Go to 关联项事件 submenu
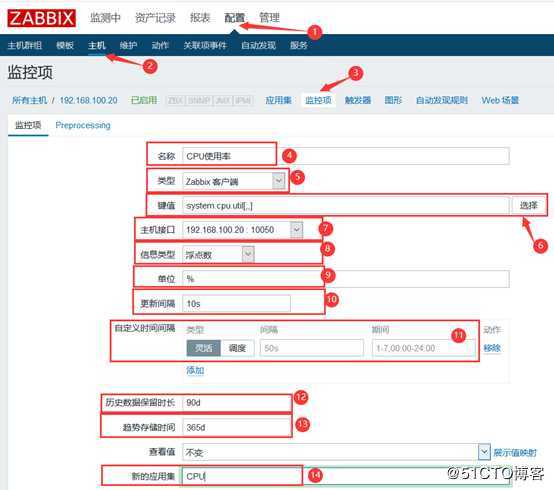 (x=205, y=45)
